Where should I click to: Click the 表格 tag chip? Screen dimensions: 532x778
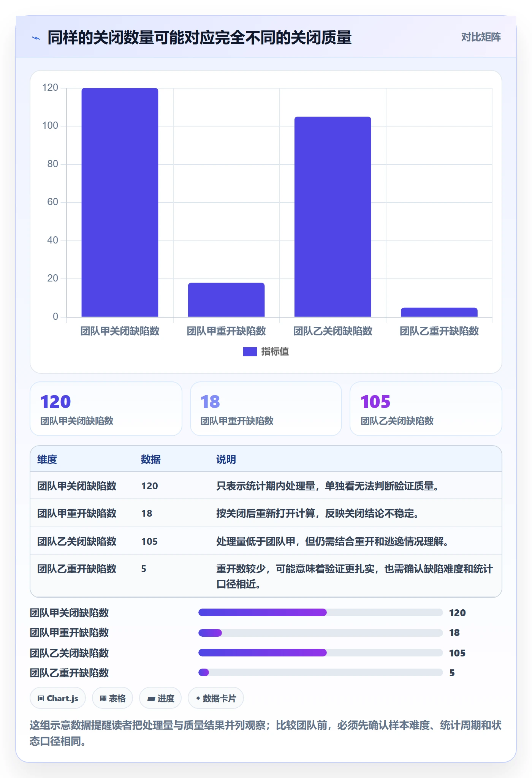pos(112,698)
